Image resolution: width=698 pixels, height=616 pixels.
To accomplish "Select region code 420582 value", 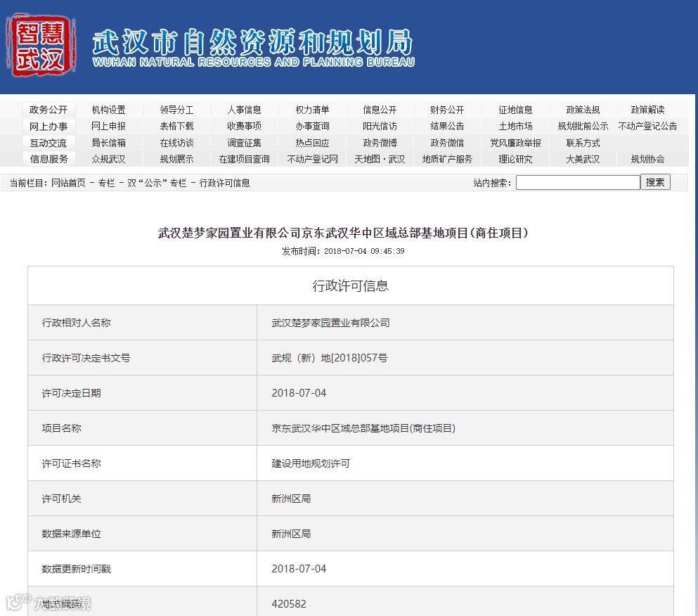I will tap(289, 604).
